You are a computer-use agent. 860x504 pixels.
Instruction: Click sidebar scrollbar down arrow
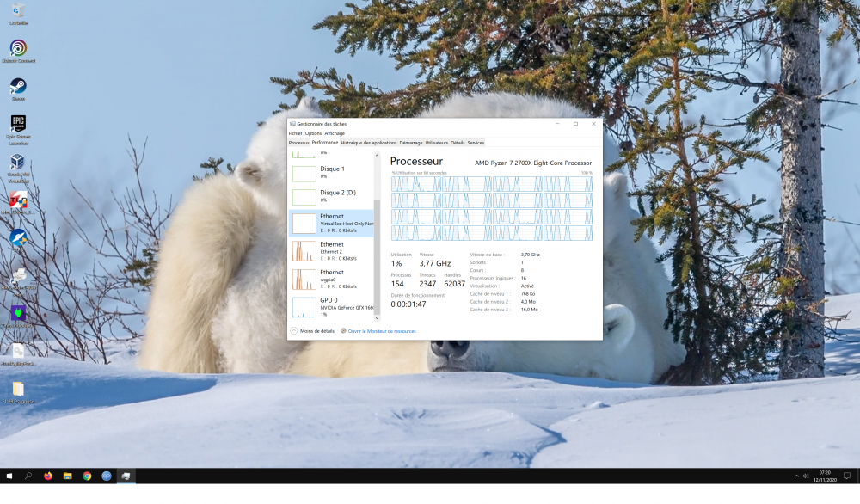pos(377,317)
